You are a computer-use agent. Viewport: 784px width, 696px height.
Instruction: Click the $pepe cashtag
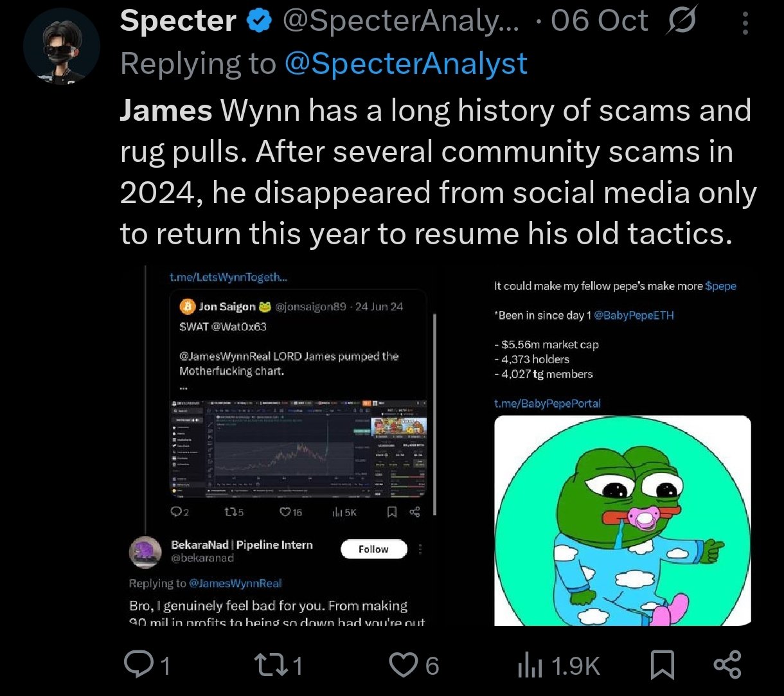coord(720,286)
